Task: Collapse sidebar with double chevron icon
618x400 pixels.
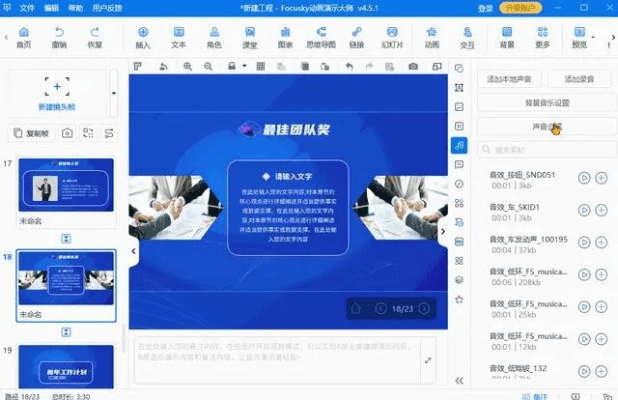Action: coord(459,381)
